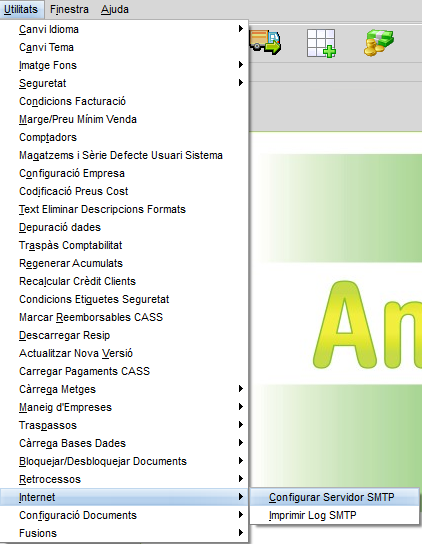
Task: Select Canvi Tema option
Action: (124, 47)
